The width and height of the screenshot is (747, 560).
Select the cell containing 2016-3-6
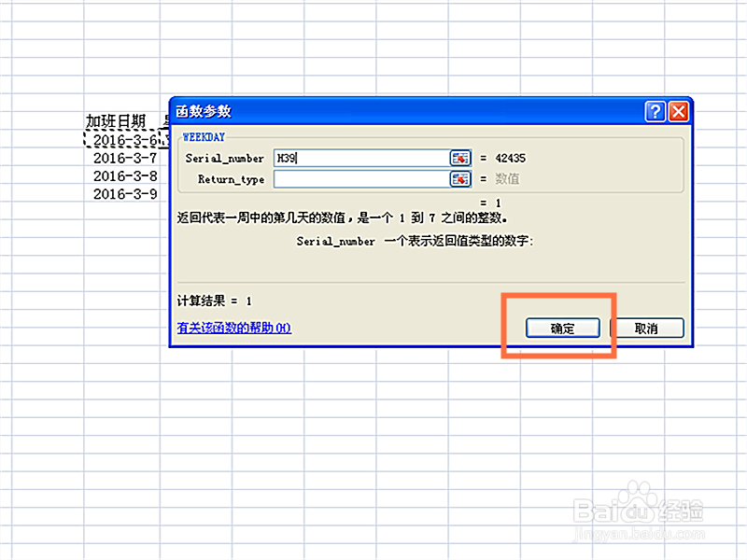122,139
